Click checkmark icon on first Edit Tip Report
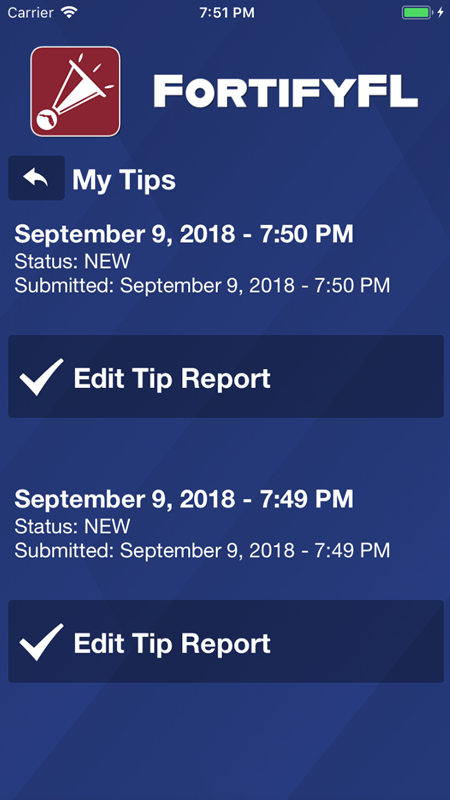The height and width of the screenshot is (800, 450). [41, 377]
